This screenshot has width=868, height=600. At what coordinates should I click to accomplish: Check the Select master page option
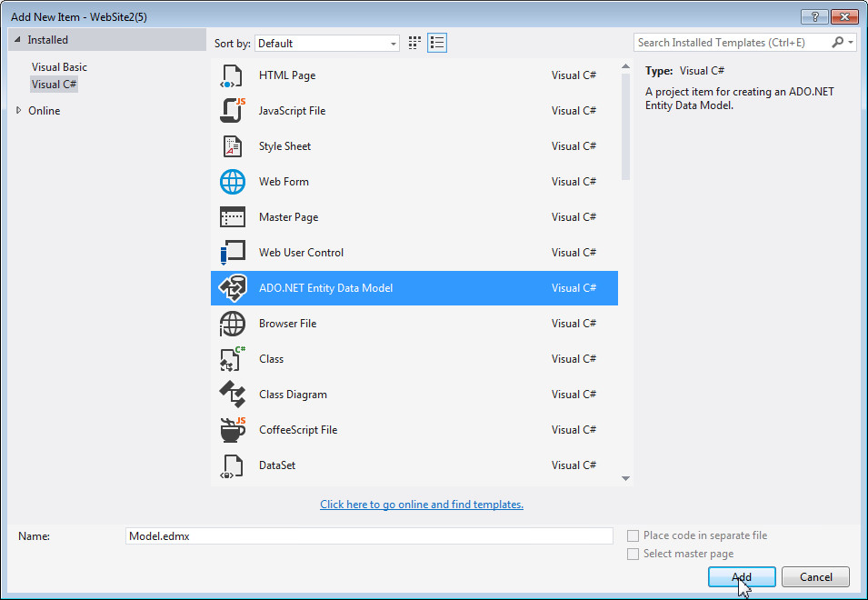point(633,554)
